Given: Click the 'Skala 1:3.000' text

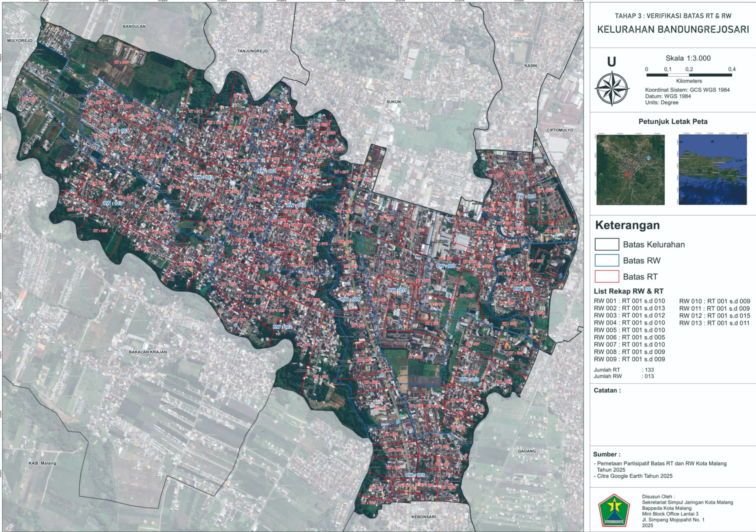Looking at the screenshot, I should 688,58.
